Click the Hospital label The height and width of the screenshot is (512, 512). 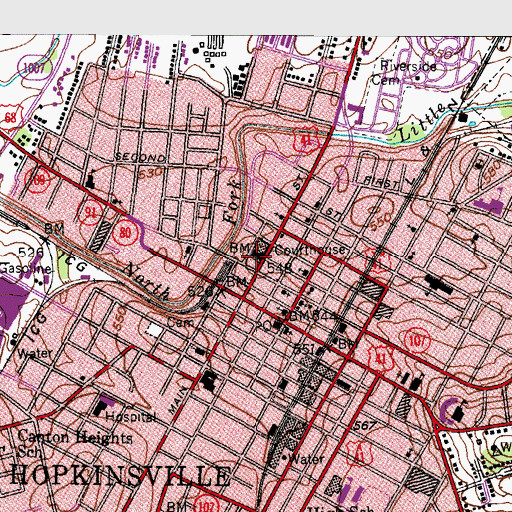coord(131,417)
